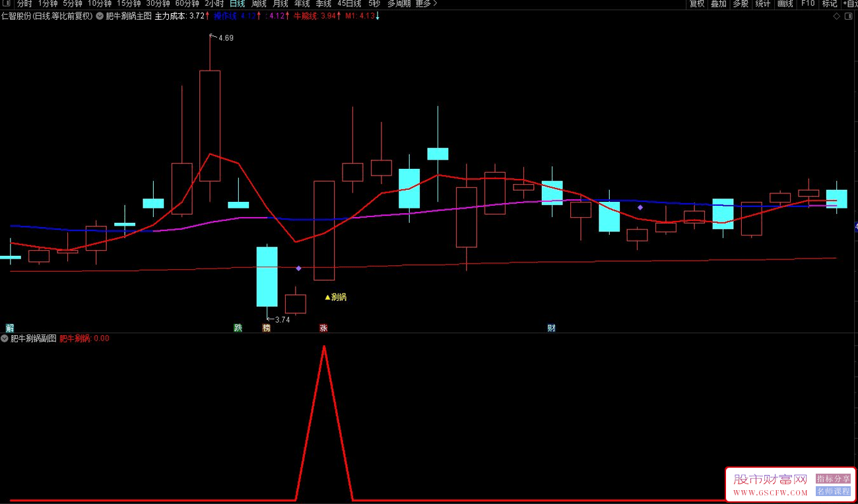Click the 4.69 high price label

tap(226, 38)
